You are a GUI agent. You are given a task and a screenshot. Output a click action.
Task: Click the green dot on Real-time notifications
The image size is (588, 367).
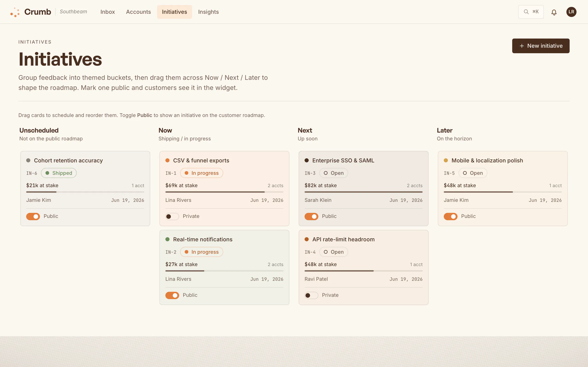(x=167, y=239)
